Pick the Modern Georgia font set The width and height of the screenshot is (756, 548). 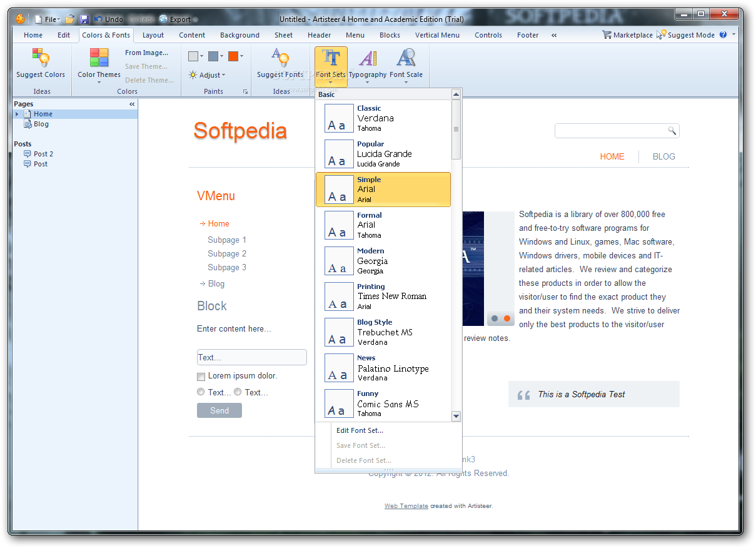point(383,261)
